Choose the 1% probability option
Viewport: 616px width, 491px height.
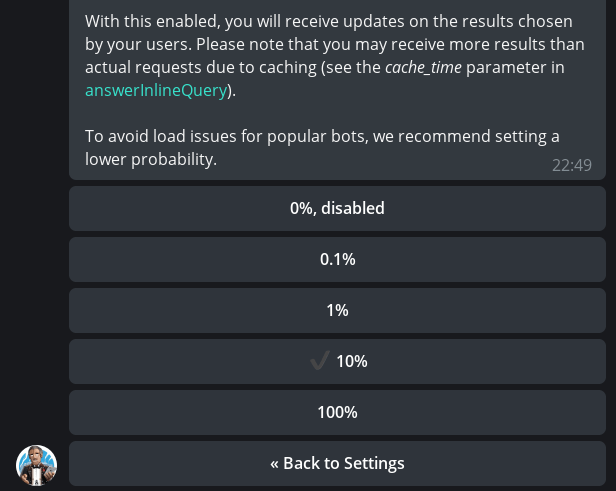337,311
